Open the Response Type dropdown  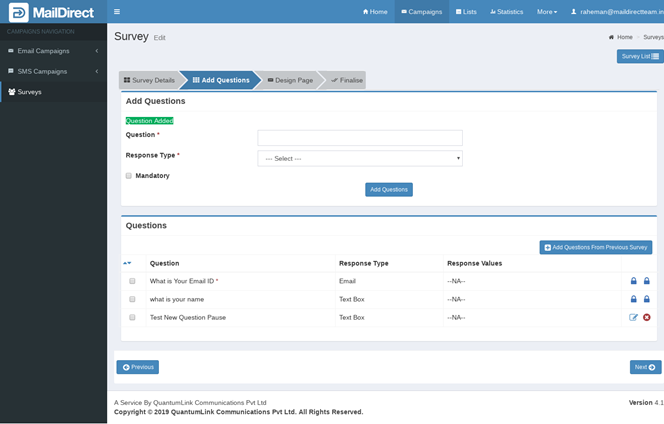click(359, 158)
